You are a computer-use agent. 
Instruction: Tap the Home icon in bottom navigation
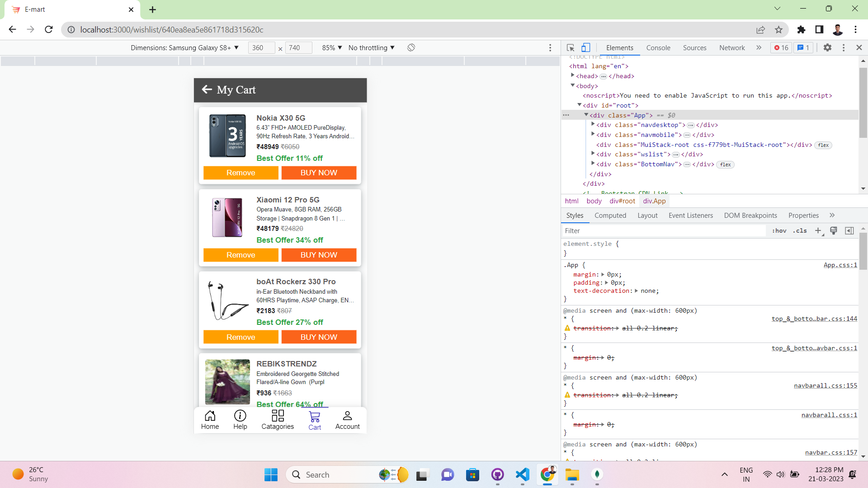[210, 419]
